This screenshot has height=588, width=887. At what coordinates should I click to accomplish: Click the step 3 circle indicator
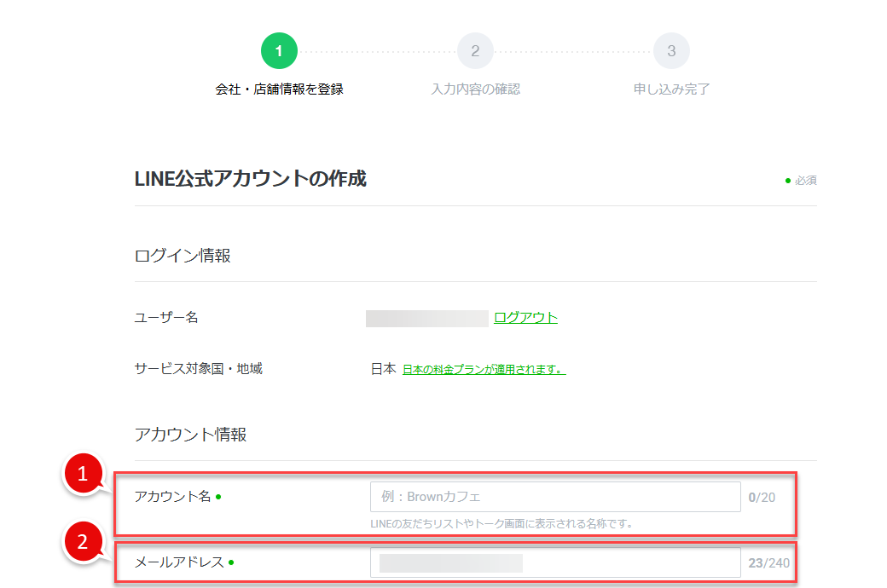pyautogui.click(x=671, y=51)
